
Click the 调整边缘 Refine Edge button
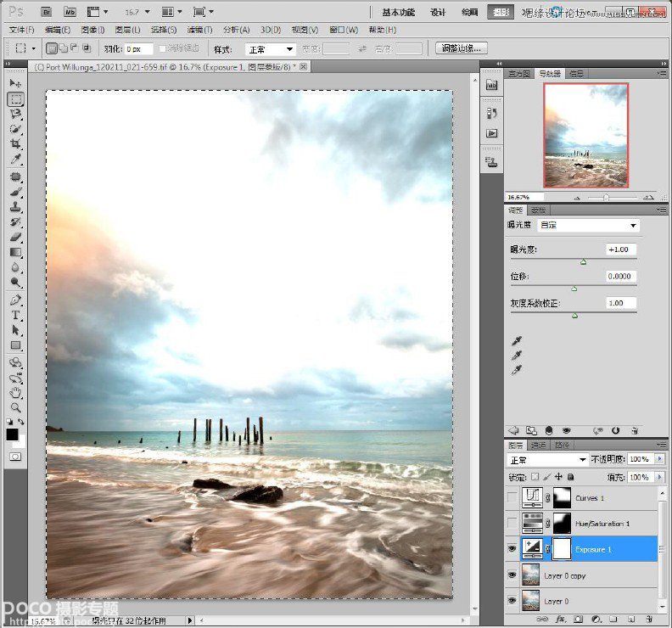pyautogui.click(x=461, y=48)
